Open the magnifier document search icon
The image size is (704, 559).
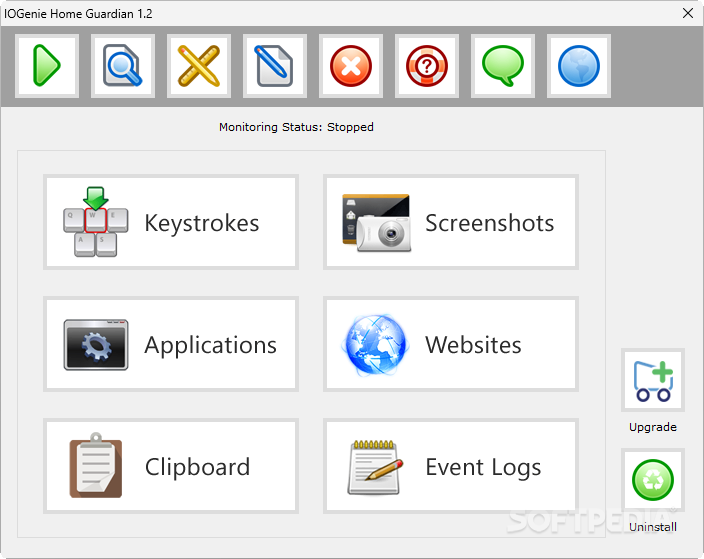tap(123, 66)
